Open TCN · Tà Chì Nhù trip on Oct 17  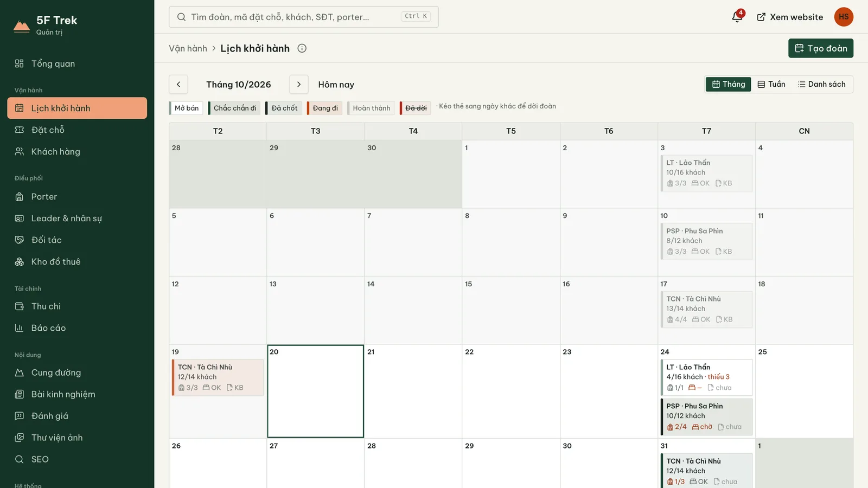pos(706,309)
